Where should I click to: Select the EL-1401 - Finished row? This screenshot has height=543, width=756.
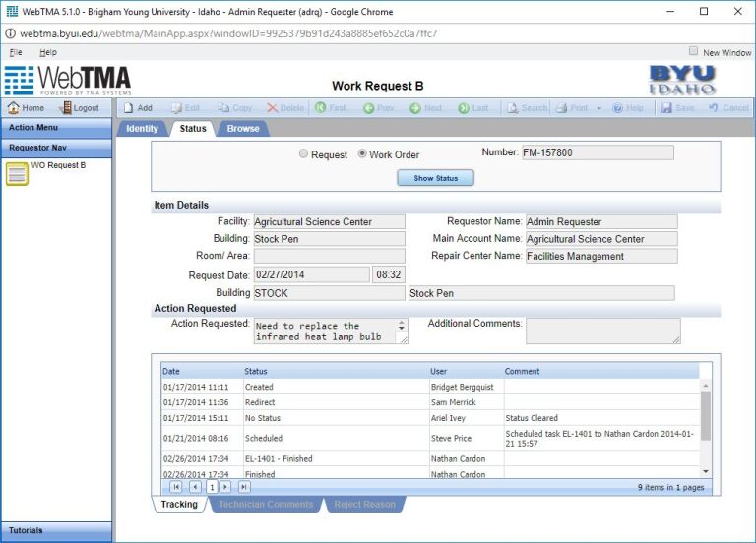(430, 458)
